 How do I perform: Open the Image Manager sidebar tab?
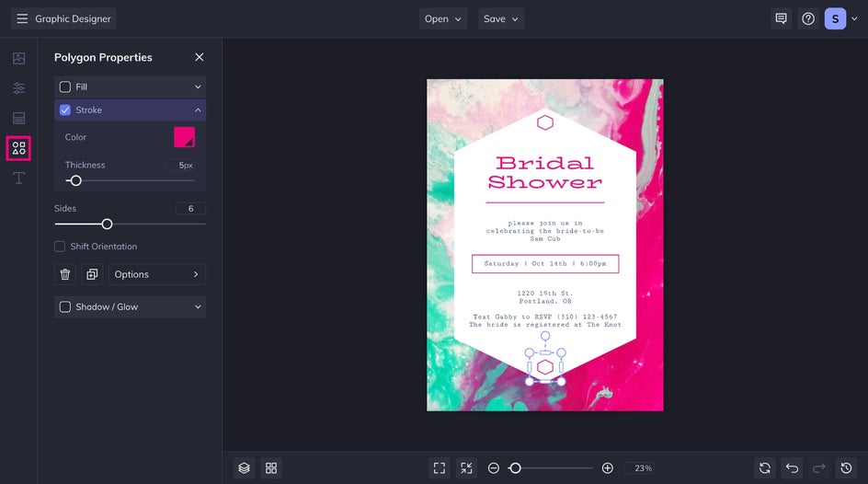pyautogui.click(x=18, y=58)
